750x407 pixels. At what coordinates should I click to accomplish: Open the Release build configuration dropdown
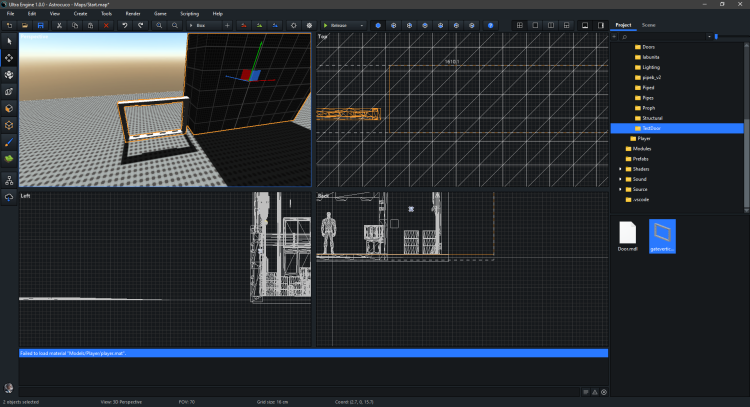tap(345, 24)
